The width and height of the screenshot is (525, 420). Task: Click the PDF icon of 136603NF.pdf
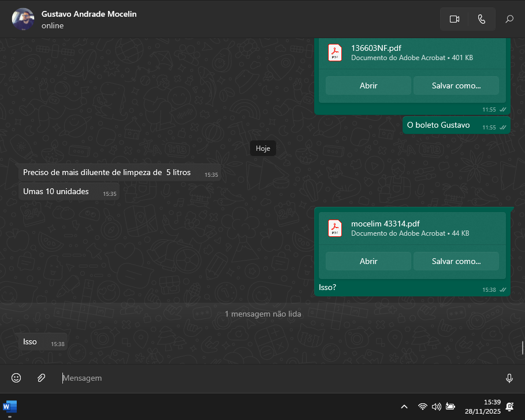(x=335, y=53)
